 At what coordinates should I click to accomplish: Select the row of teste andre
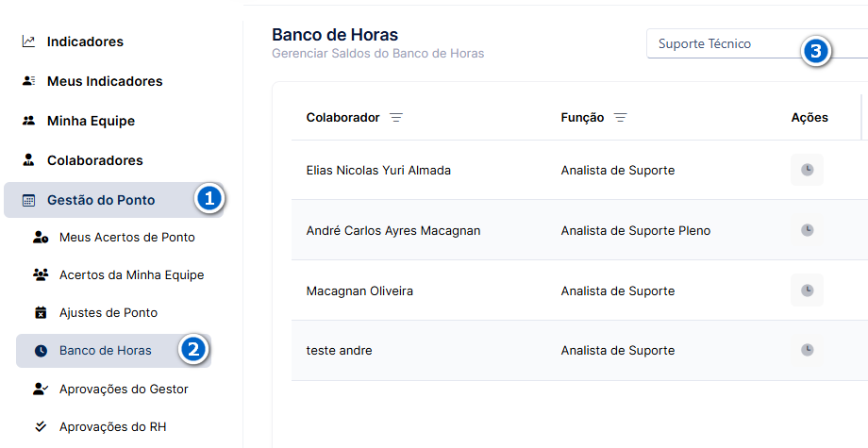point(579,350)
